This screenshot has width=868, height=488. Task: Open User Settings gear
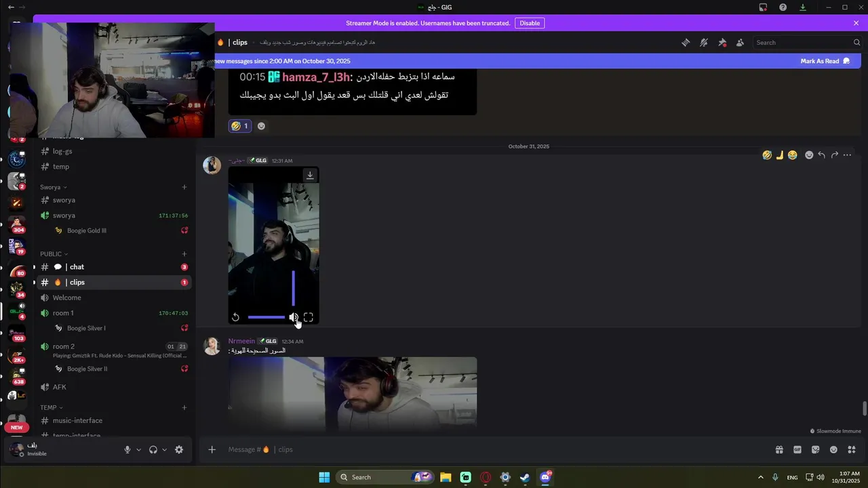click(x=179, y=449)
